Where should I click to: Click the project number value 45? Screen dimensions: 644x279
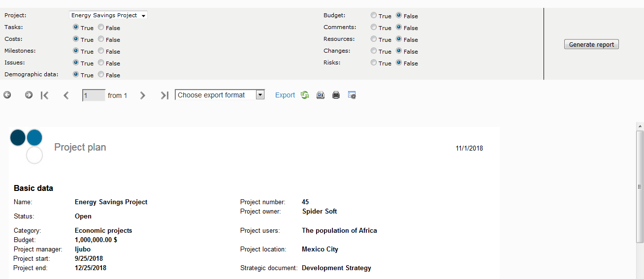[305, 202]
